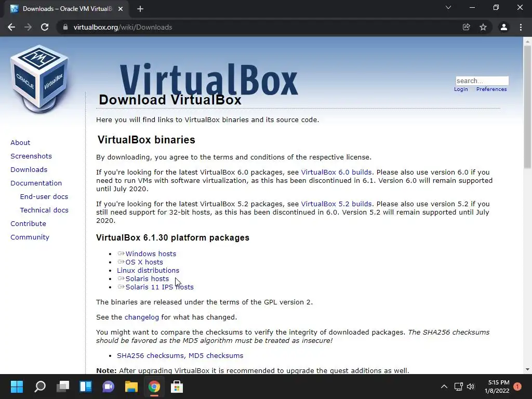Open About in sidebar

[x=20, y=142]
